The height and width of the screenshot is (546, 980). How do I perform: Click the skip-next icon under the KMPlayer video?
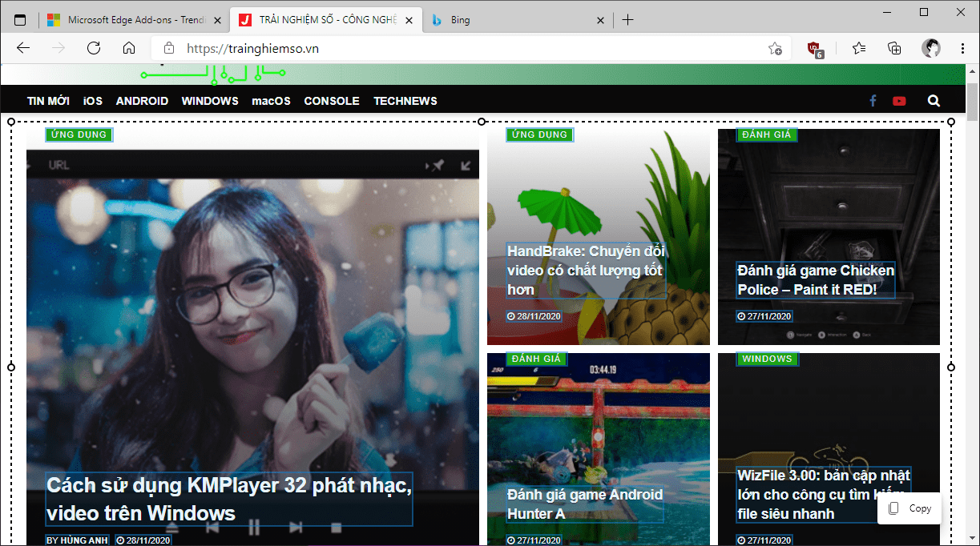tap(294, 528)
